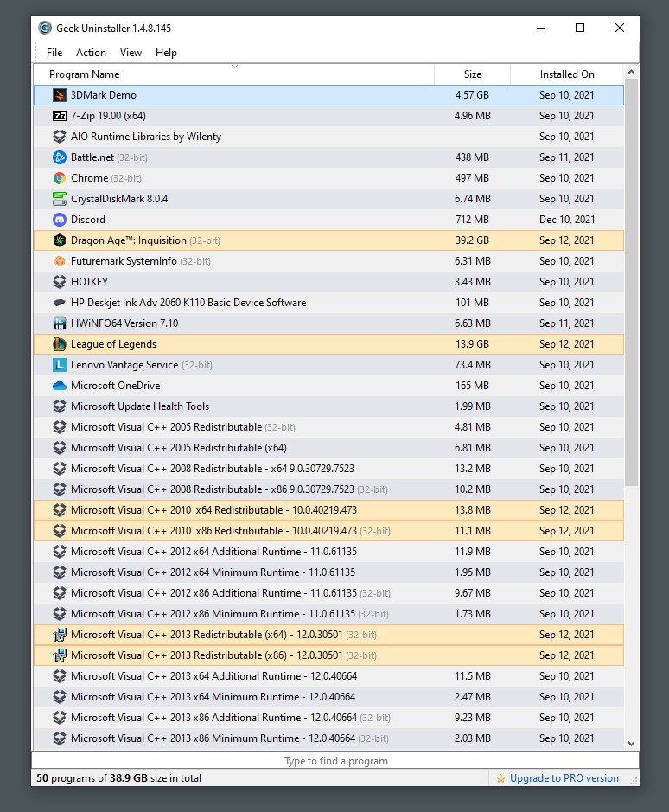Select Visual C++ 2008 Redistributable x86 9.0.30729.7523 row
This screenshot has width=669, height=812.
(x=328, y=489)
